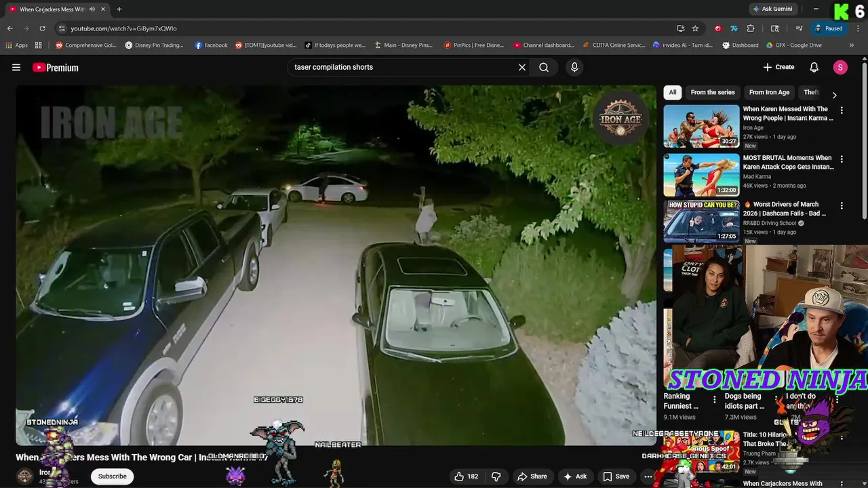Open options for When Karen Messed video
This screenshot has height=488, width=868.
[x=842, y=110]
